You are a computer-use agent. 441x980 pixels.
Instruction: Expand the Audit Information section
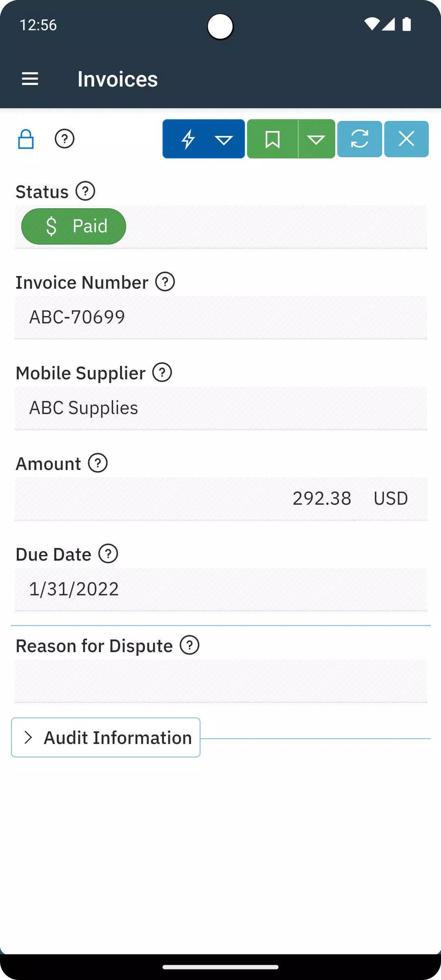(106, 737)
